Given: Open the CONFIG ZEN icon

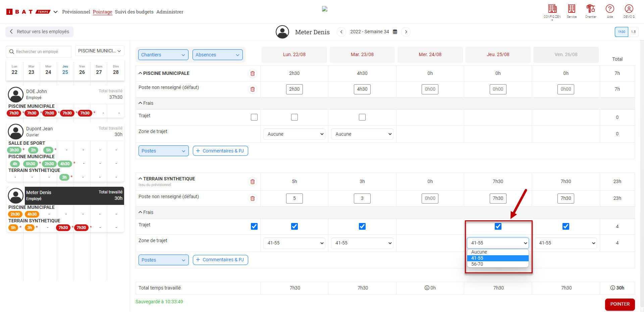Looking at the screenshot, I should (x=552, y=9).
